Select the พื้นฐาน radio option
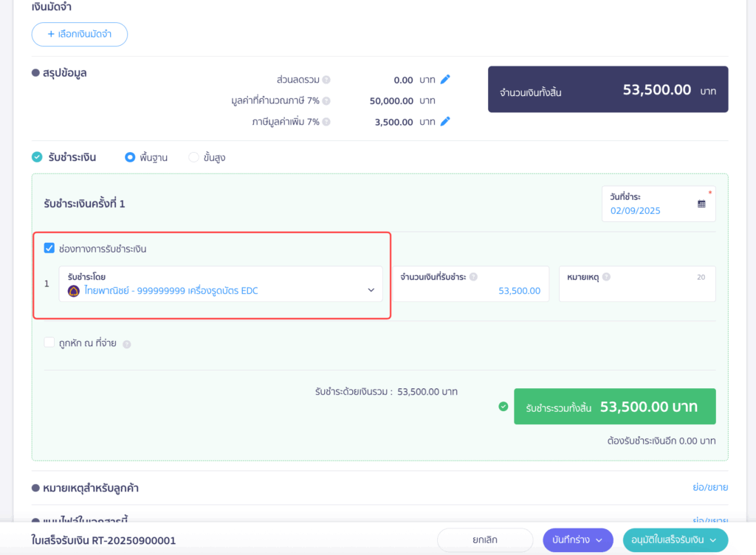The image size is (756, 555). click(x=130, y=157)
